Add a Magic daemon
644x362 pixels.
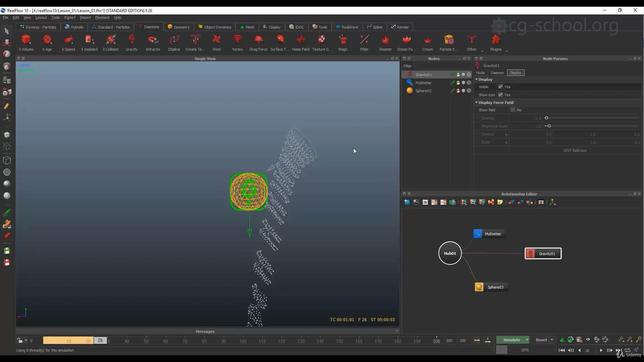(343, 43)
